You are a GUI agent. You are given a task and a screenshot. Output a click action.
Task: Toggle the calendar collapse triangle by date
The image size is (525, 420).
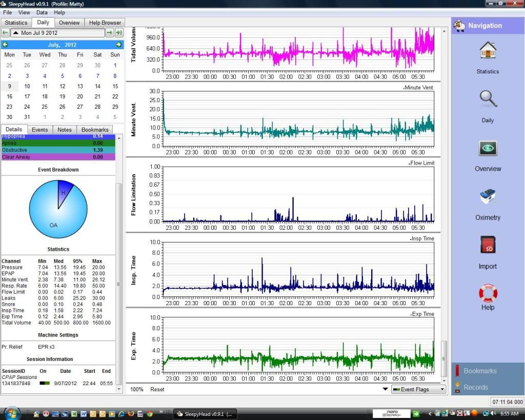point(16,33)
